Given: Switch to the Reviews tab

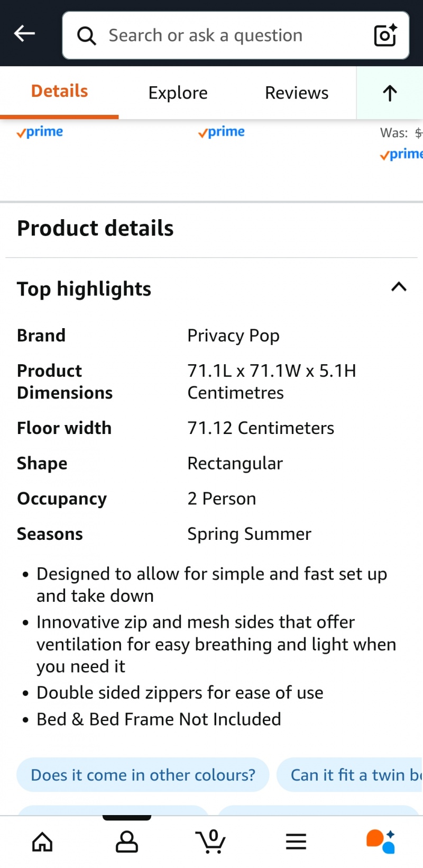Looking at the screenshot, I should click(297, 93).
